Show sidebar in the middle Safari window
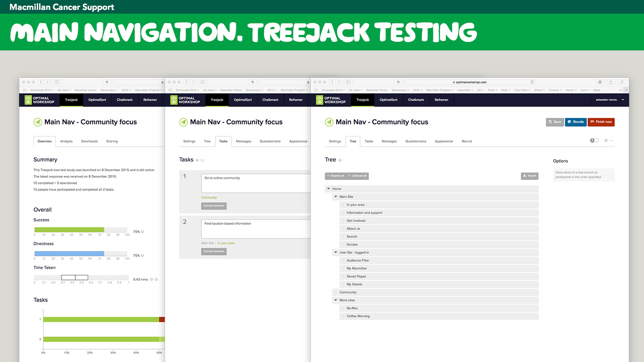The height and width of the screenshot is (362, 644). tap(203, 82)
